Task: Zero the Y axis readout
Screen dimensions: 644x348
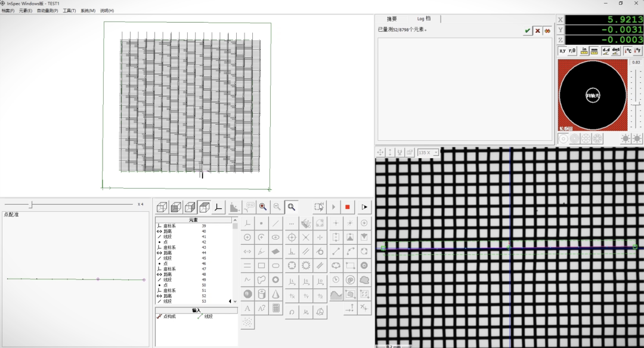Action: pyautogui.click(x=560, y=30)
